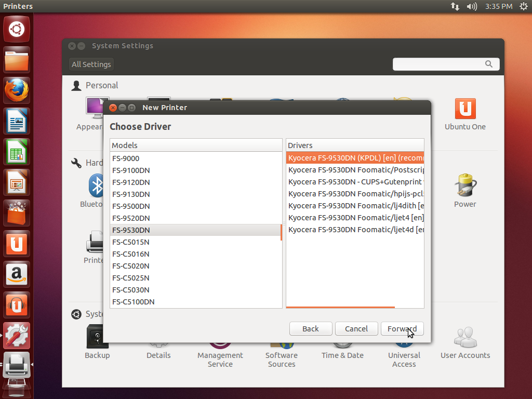The image size is (532, 399).
Task: Select model FS-9120DN
Action: point(195,182)
